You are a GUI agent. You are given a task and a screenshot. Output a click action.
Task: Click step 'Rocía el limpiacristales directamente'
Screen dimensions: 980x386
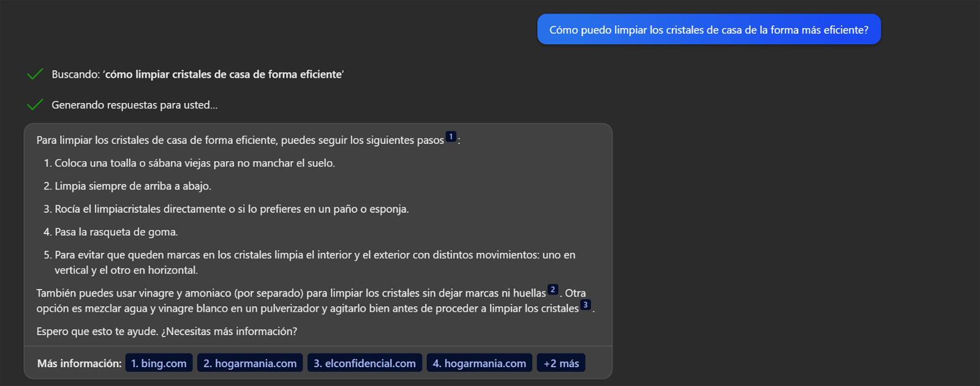click(232, 209)
